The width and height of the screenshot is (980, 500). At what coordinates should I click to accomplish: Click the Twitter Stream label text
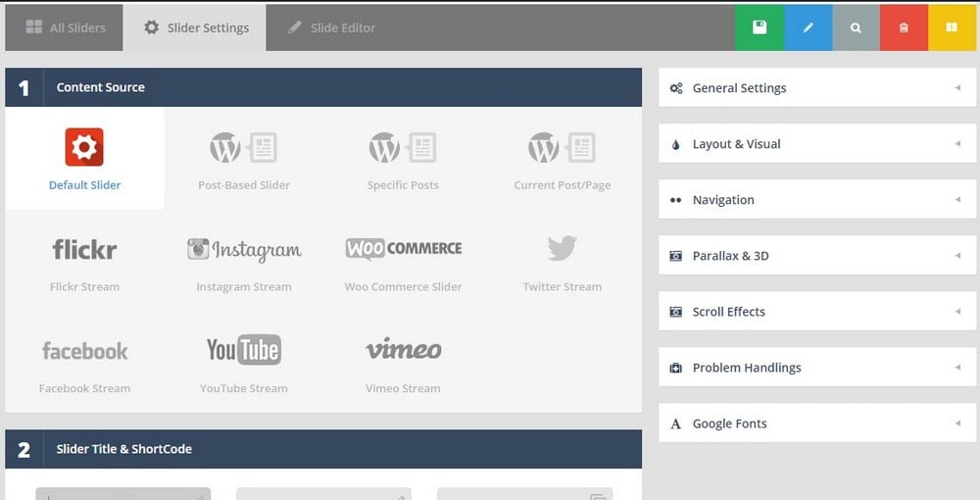pyautogui.click(x=562, y=287)
